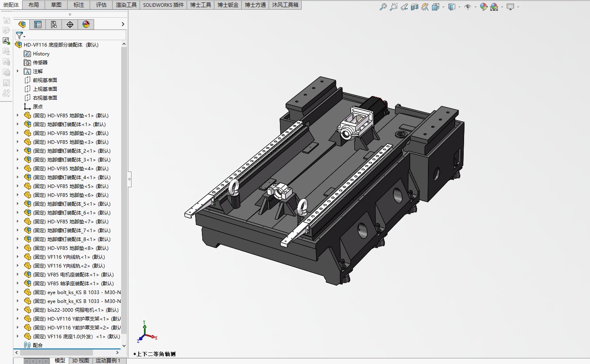
Task: Click first eye bolt M30 tree item
Action: (x=72, y=292)
